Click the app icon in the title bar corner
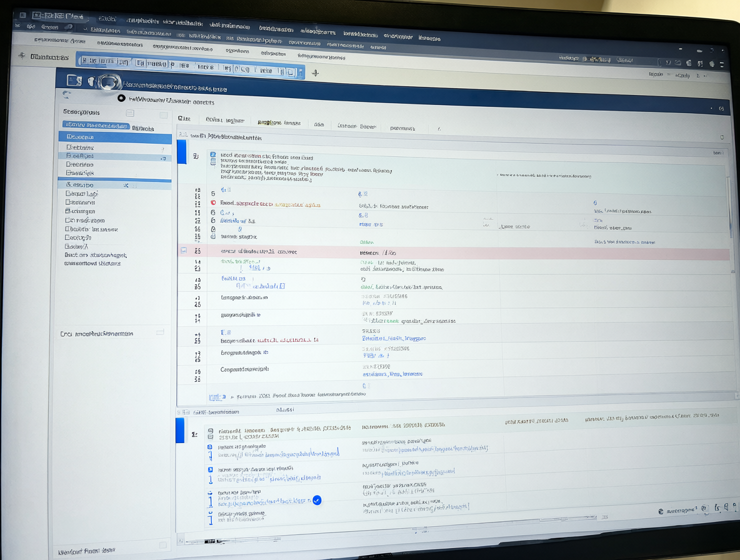The height and width of the screenshot is (560, 740). 22,14
